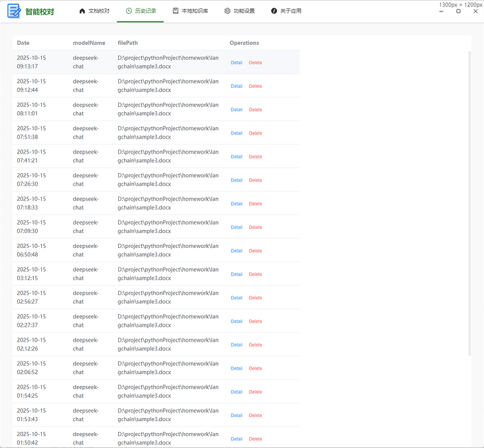484x448 pixels.
Task: Delete the record from 09:12:44
Action: click(255, 86)
